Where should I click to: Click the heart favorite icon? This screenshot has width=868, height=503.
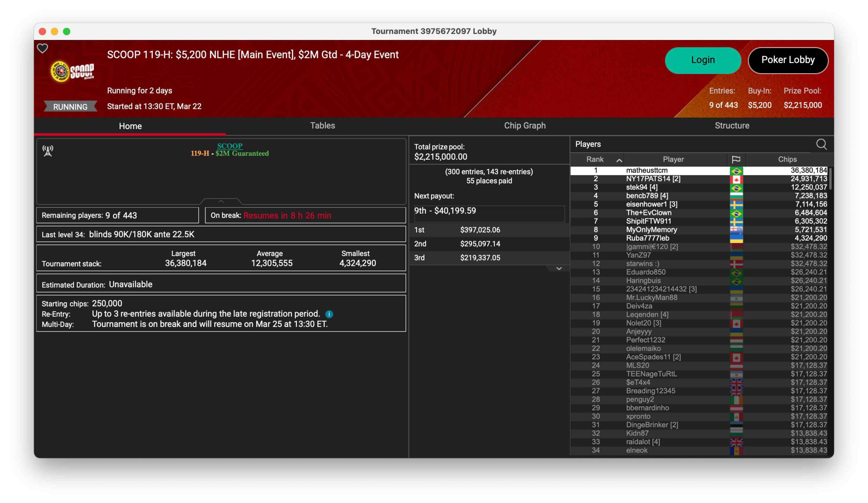[42, 48]
